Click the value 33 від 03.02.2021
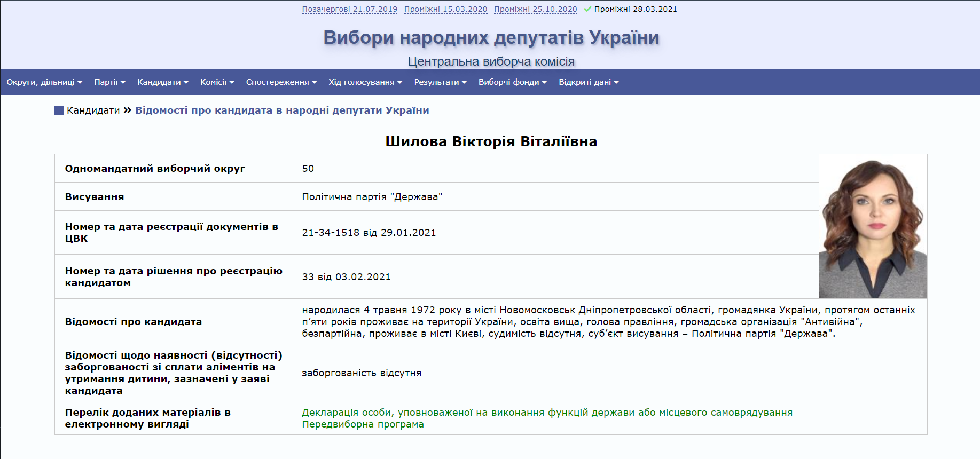 coord(346,277)
